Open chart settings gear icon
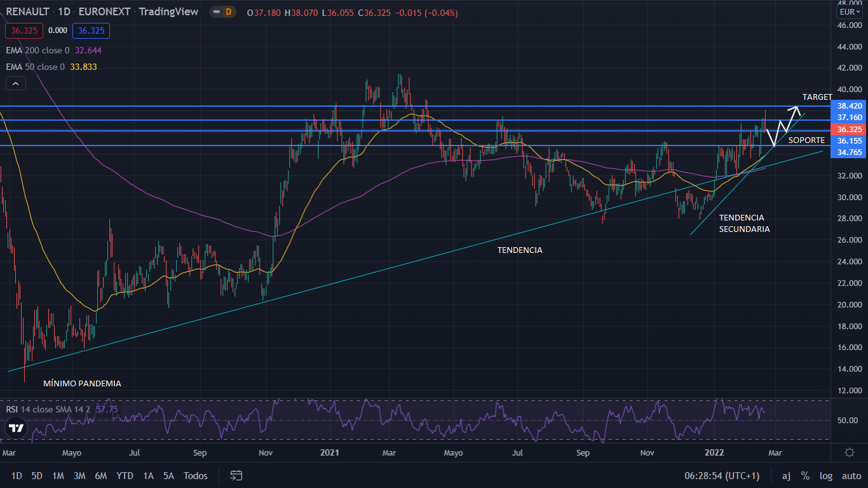Image resolution: width=868 pixels, height=488 pixels. pyautogui.click(x=850, y=452)
